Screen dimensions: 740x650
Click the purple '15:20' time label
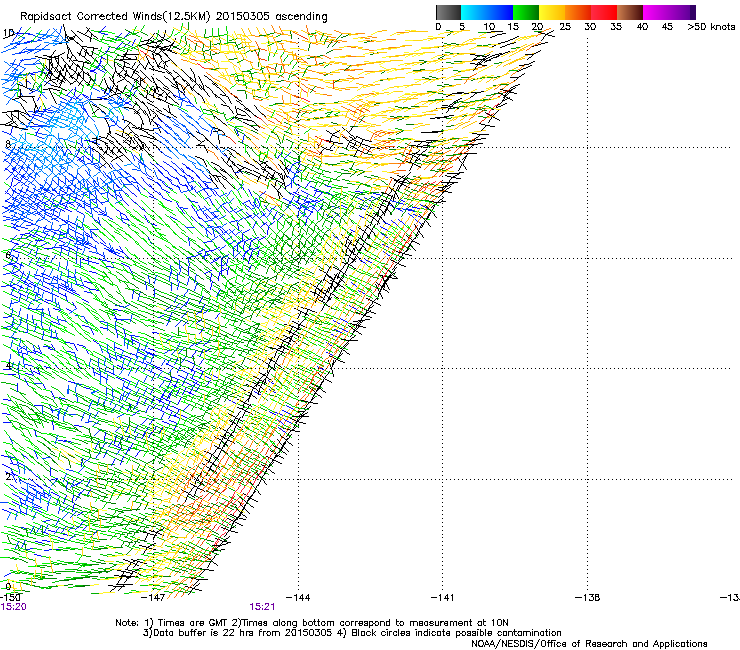[13, 607]
